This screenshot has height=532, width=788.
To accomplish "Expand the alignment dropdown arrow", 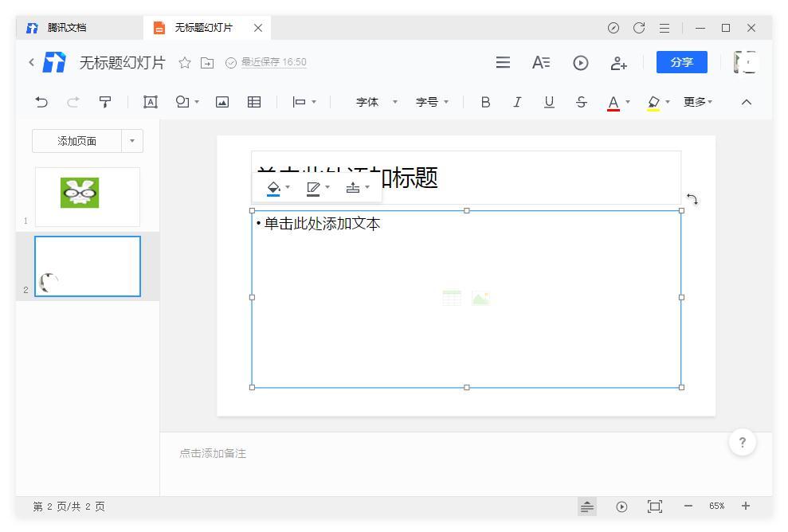I will pyautogui.click(x=314, y=102).
